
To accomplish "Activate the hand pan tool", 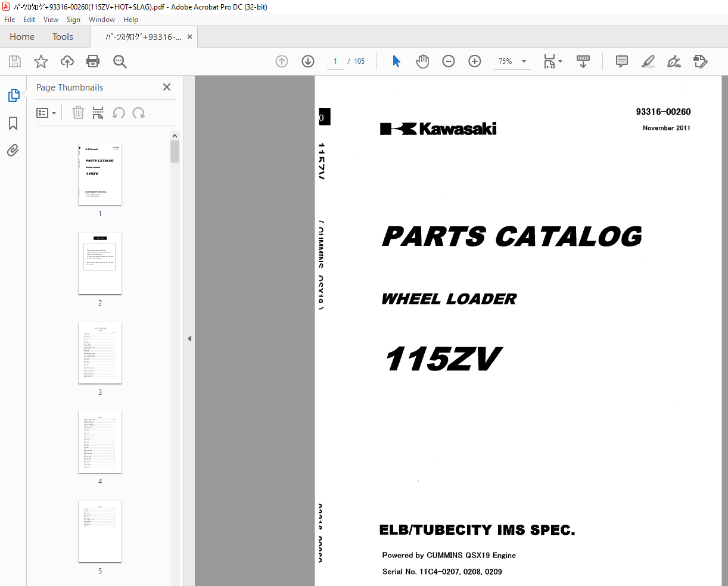I will tap(422, 61).
